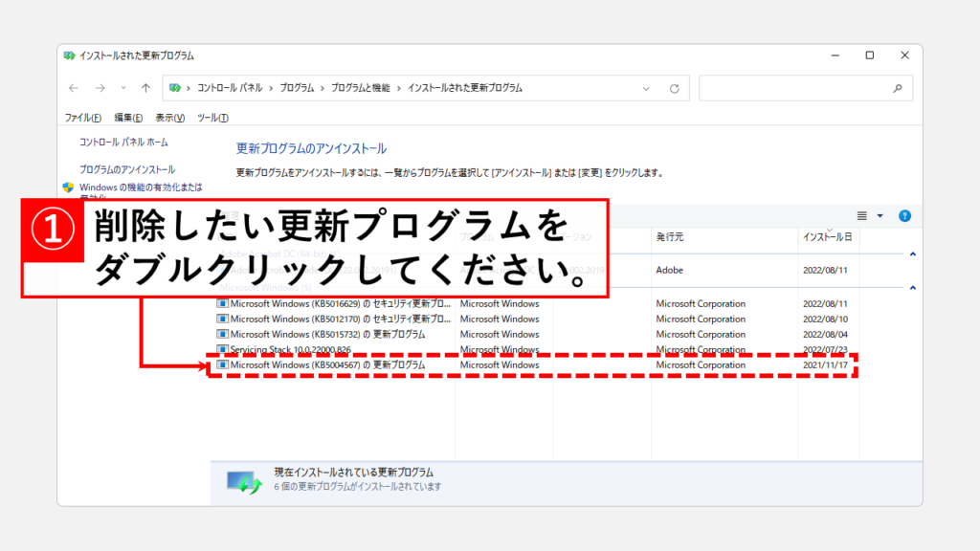Click the back navigation arrow
Viewport: 980px width, 551px height.
tap(75, 88)
